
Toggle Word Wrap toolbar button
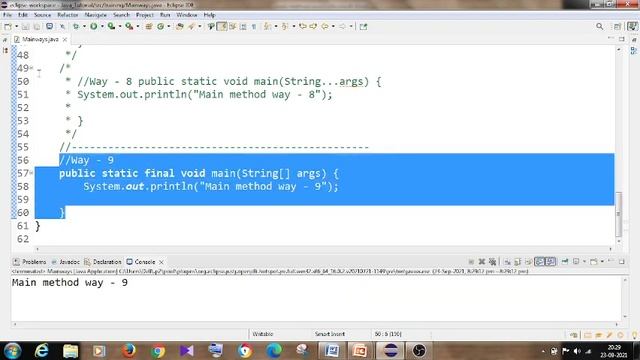pos(233,27)
